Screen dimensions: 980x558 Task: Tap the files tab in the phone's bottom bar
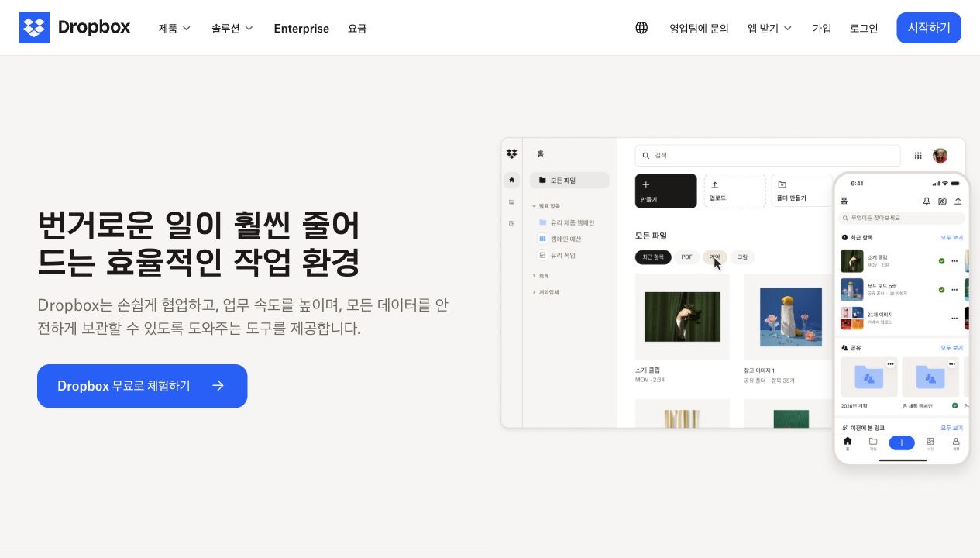pos(873,443)
